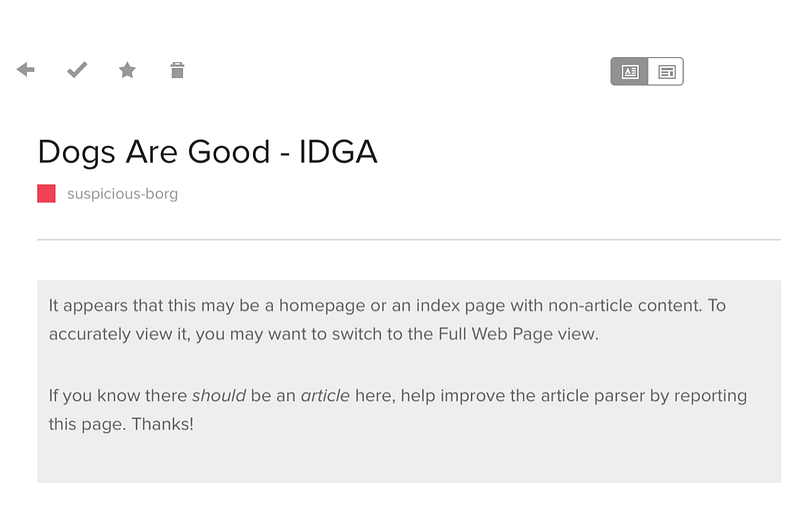Go back using the left arrow icon

tap(26, 69)
